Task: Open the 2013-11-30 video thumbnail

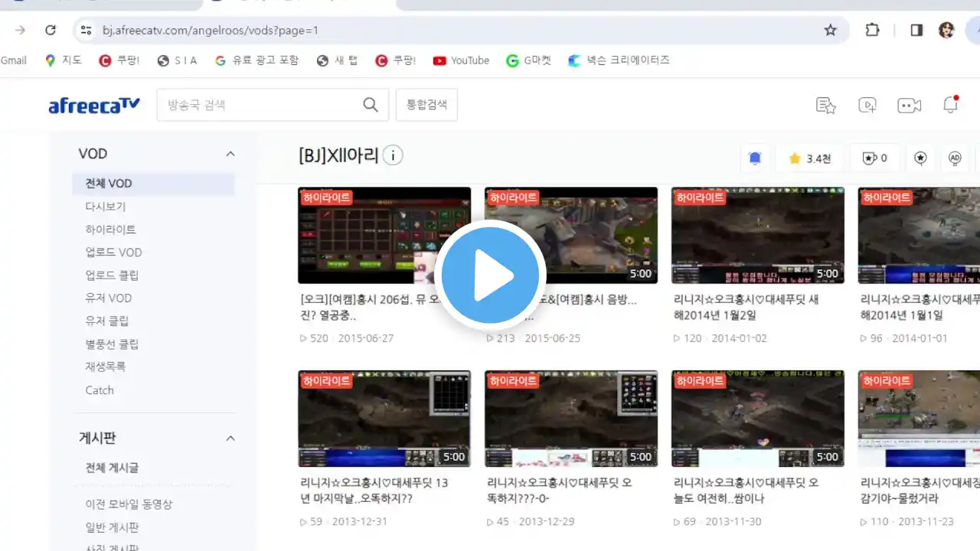Action: pos(758,419)
